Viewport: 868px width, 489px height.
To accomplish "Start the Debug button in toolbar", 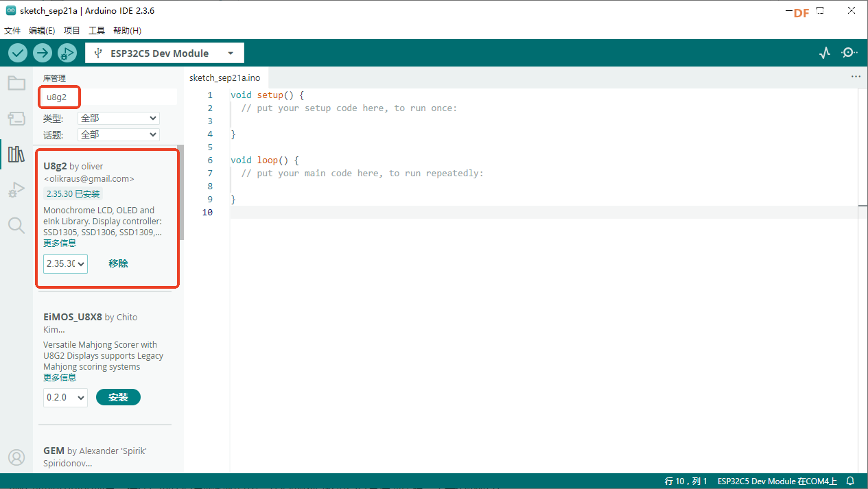I will (x=67, y=53).
